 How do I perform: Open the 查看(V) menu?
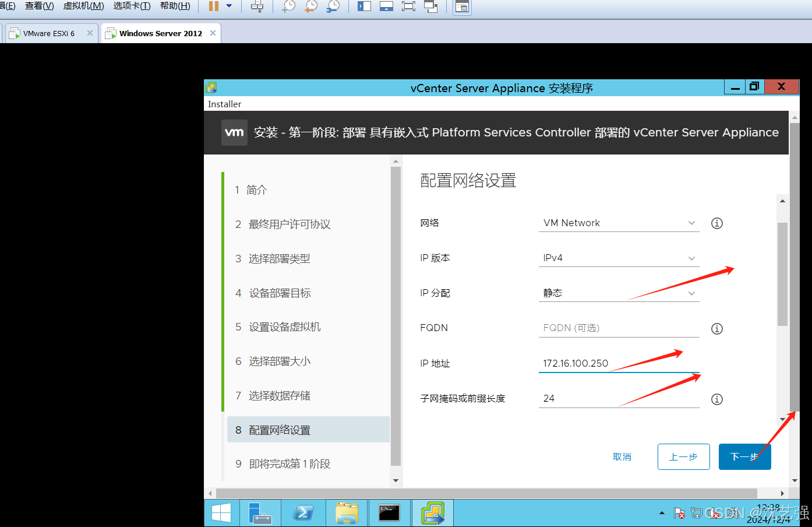(39, 6)
